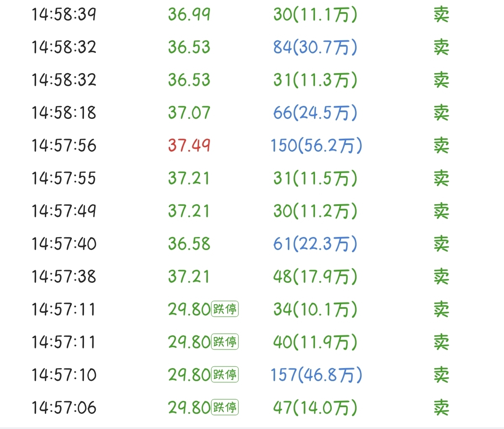Click 跌停 badge at 14:57:10
This screenshot has width=504, height=429.
pos(225,375)
